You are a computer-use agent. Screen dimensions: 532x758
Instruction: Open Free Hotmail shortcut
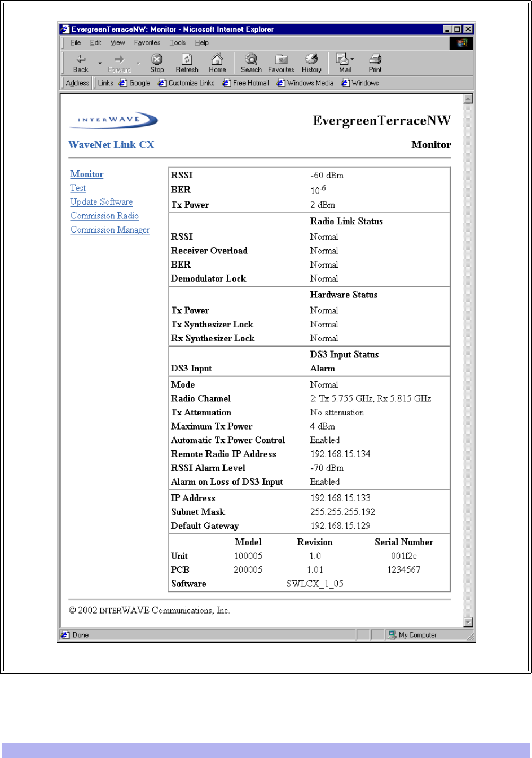(245, 83)
